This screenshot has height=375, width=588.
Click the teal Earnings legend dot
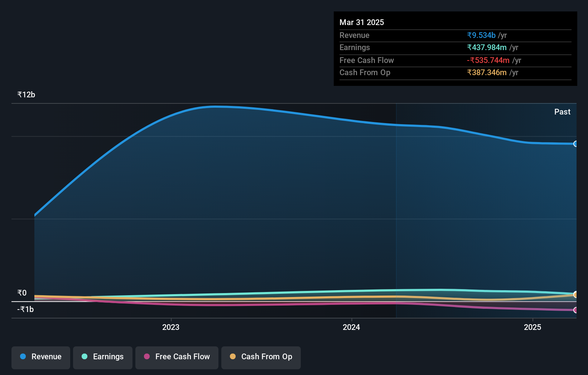(x=85, y=356)
